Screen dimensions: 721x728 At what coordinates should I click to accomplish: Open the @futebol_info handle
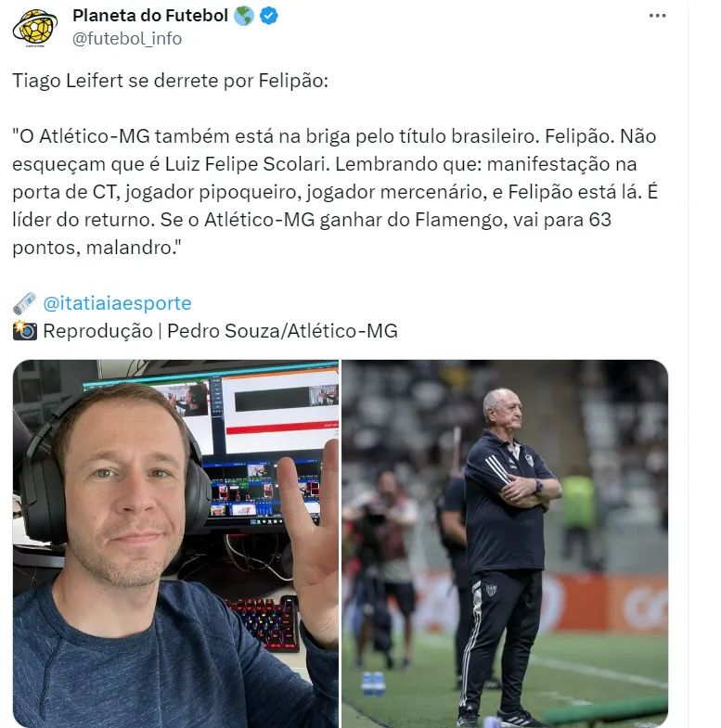point(127,39)
